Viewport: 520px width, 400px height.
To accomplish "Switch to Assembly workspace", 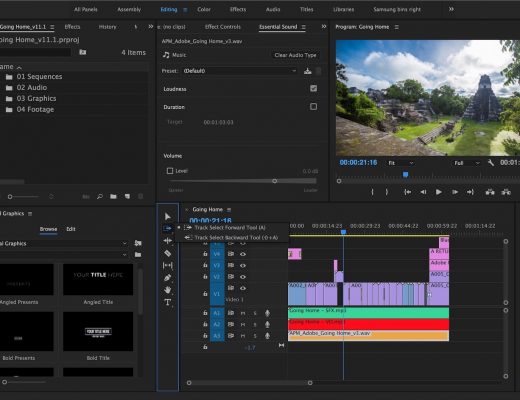I will [129, 9].
